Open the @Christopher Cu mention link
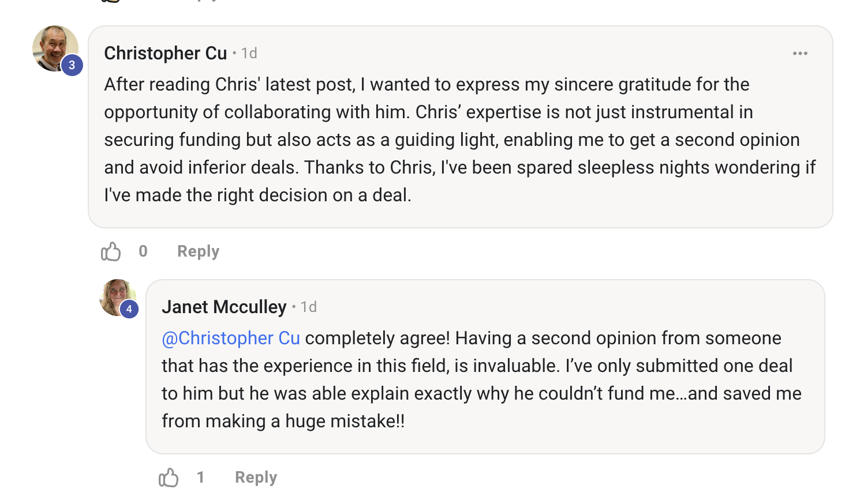Screen dimensions: 845x504 coord(231,338)
